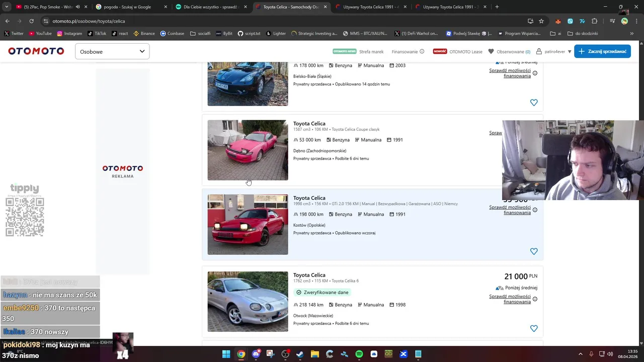Viewport: 644px width, 362px height.
Task: Click Zweryfikowane dane badge
Action: (322, 292)
